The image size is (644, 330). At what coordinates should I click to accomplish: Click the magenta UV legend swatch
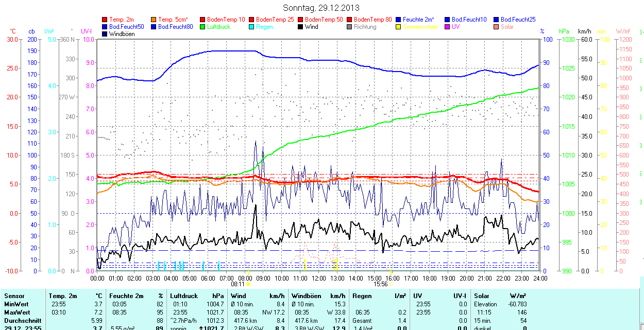(448, 27)
